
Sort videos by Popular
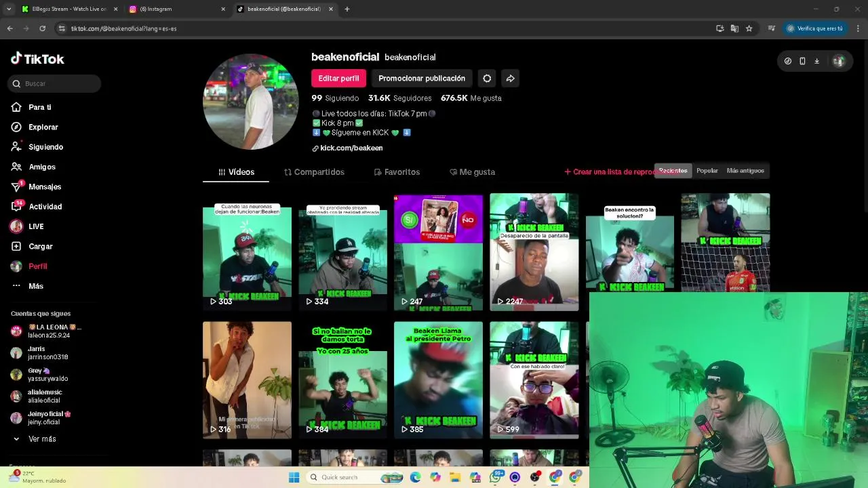click(x=707, y=171)
